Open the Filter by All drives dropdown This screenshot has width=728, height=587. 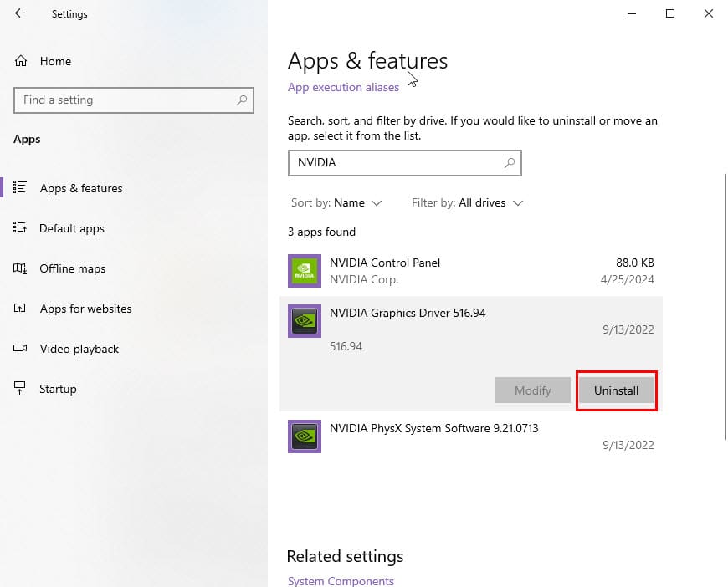(x=468, y=203)
